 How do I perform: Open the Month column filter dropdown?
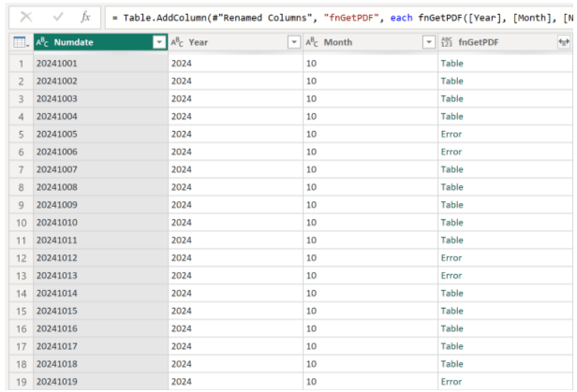[429, 43]
